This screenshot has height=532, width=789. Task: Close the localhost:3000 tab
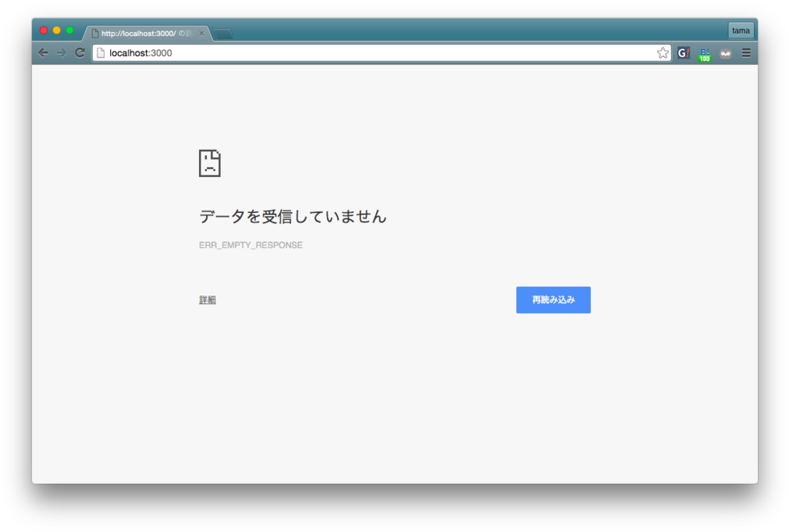pos(201,33)
